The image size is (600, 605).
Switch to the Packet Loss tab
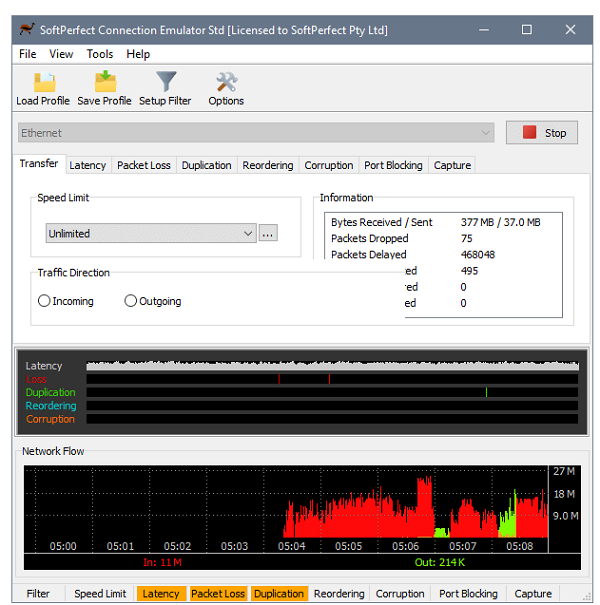(144, 165)
